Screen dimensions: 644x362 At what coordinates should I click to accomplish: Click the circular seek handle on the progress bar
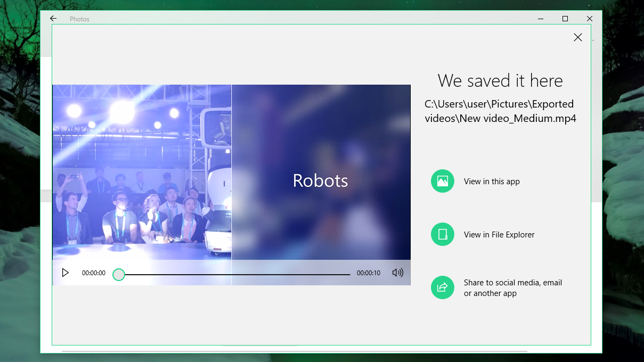coord(119,275)
